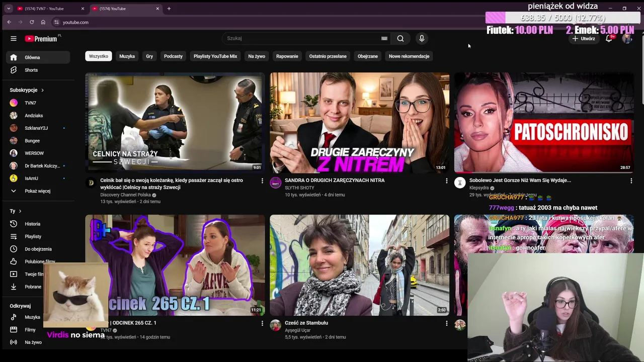This screenshot has width=644, height=362.
Task: Open the Ty section chevron
Action: click(20, 211)
